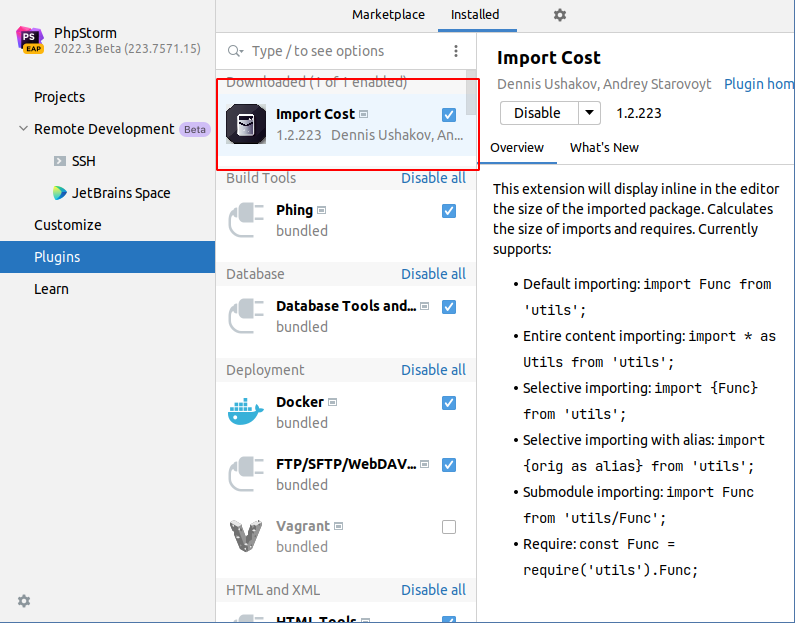Disable the Database Tools plugin checkbox
This screenshot has width=795, height=623.
tap(449, 307)
